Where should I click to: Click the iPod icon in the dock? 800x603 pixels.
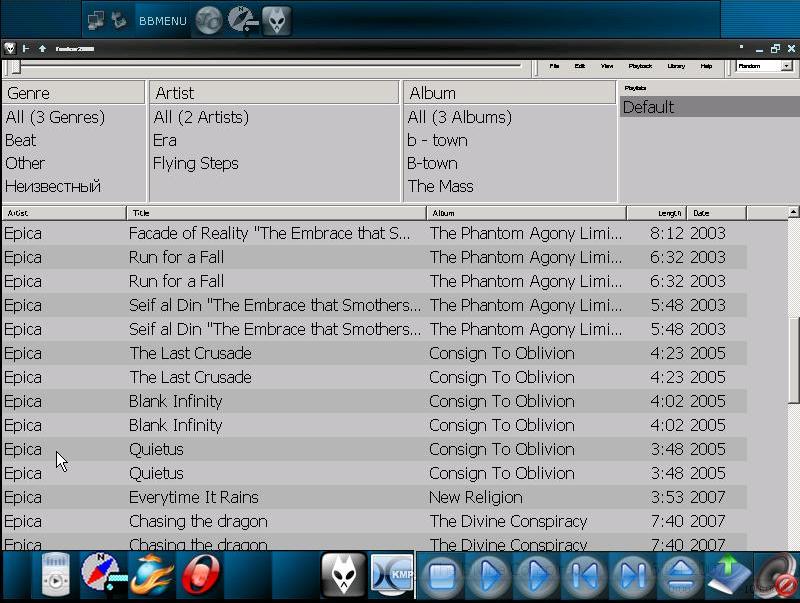point(56,577)
